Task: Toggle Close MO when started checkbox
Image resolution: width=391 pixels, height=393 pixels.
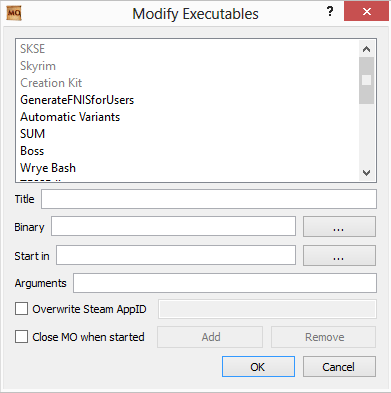Action: click(21, 337)
